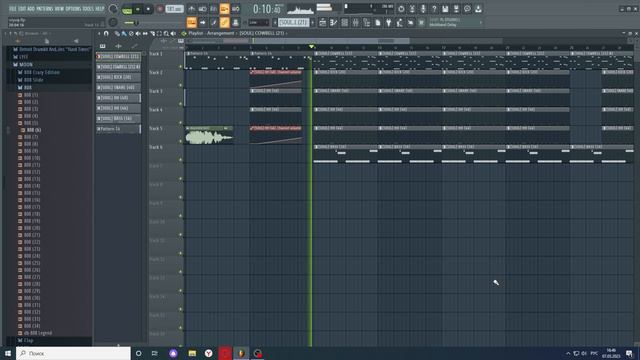Toggle the highlighted blend recording icon

tap(224, 9)
